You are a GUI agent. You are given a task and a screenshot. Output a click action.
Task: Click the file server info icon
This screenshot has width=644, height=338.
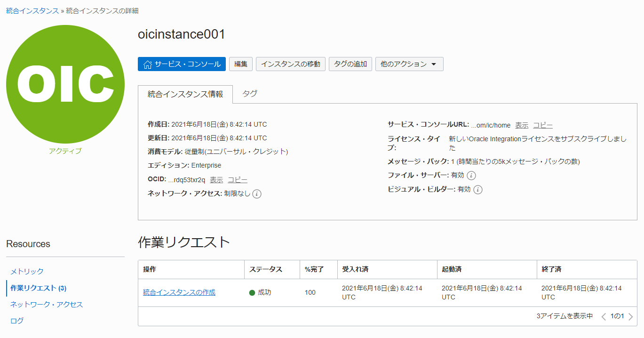471,176
